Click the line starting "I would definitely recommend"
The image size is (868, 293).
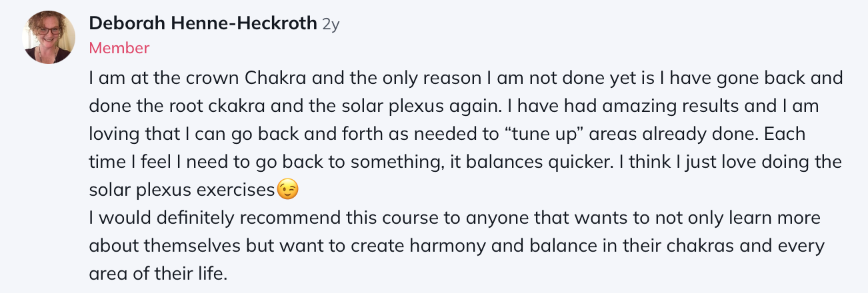(x=453, y=218)
